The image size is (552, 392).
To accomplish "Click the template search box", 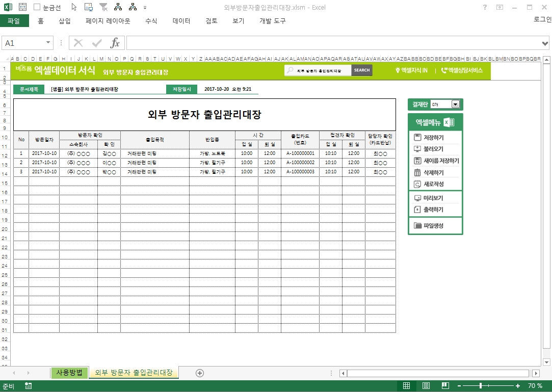I will [x=318, y=70].
